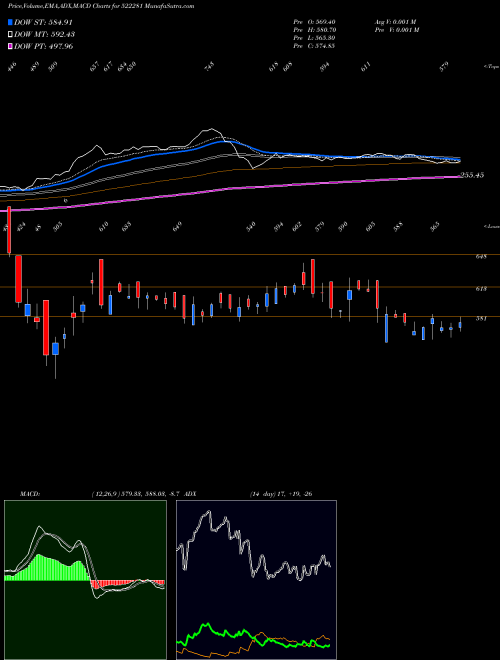Click the '649' low label
The image size is (500, 660).
point(177,226)
